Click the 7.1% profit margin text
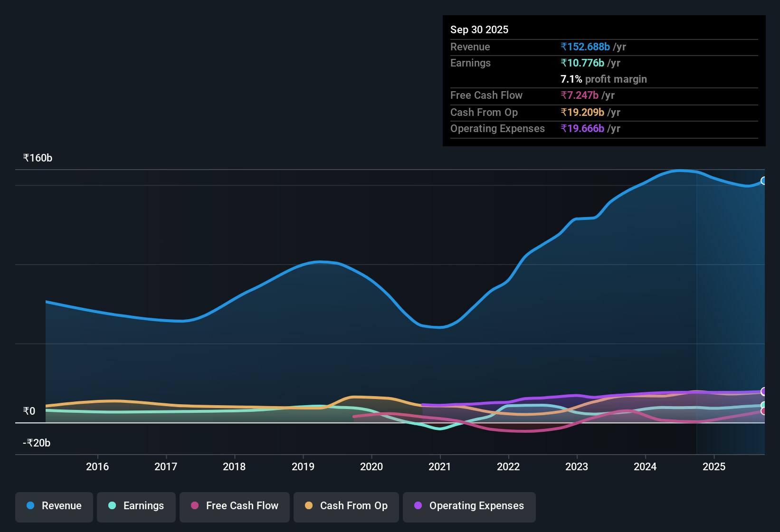780x532 pixels. 603,79
